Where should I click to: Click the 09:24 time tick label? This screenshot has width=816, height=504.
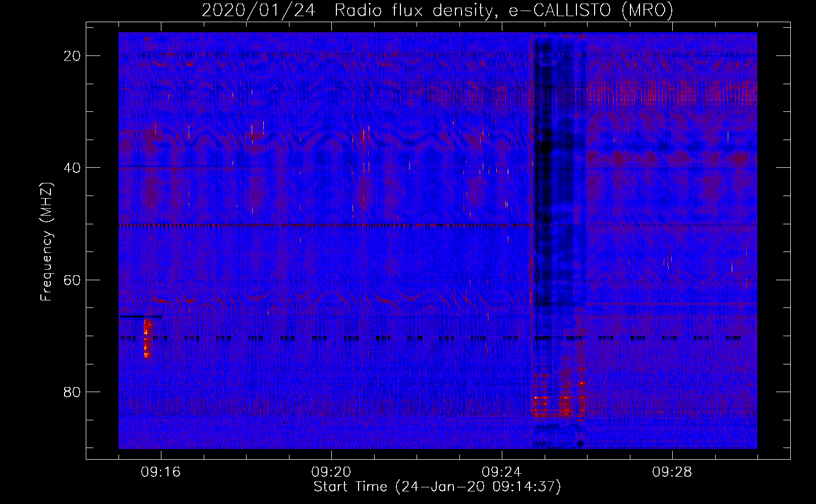point(502,472)
